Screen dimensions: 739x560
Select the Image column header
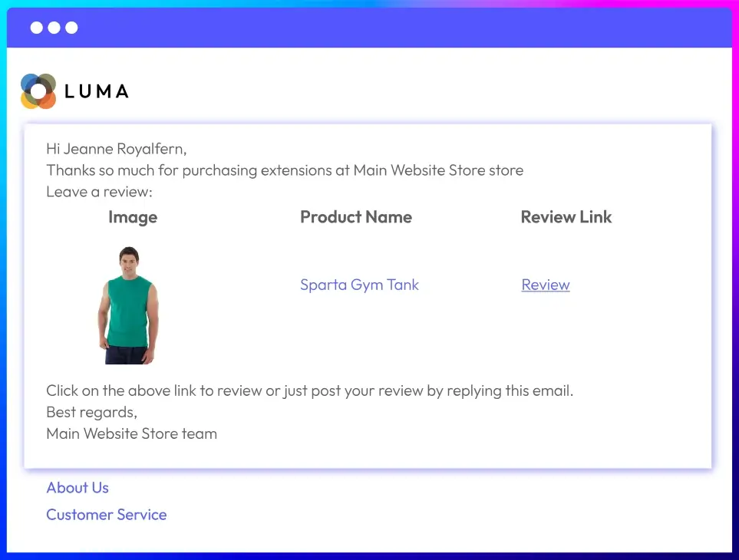point(133,217)
